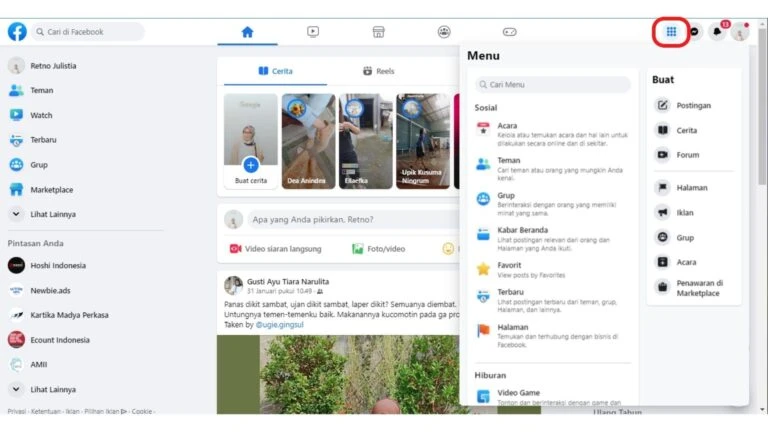Open the Groups tab in top navigation
Screen dimensions: 768x432
pyautogui.click(x=444, y=32)
